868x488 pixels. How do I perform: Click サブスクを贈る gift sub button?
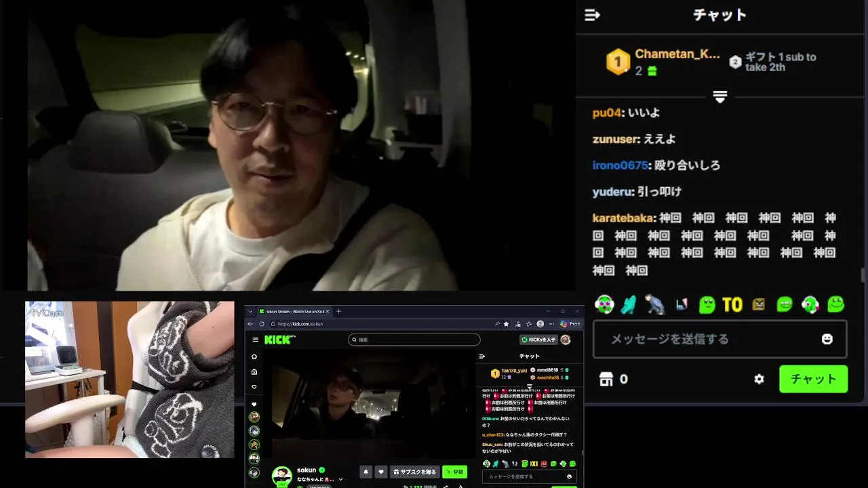414,472
